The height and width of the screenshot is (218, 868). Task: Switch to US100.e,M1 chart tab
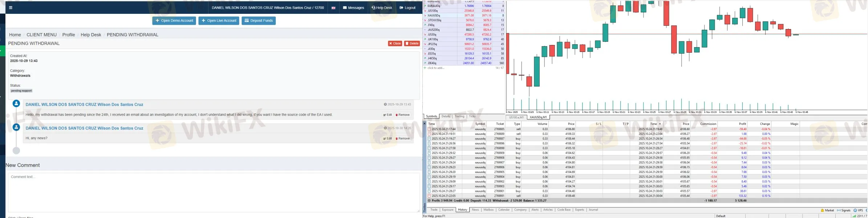click(x=516, y=117)
